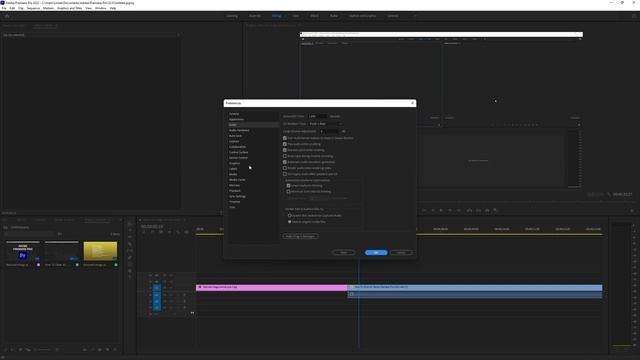Click Automate to Sequence icon
The height and width of the screenshot is (360, 640).
(x=84, y=350)
